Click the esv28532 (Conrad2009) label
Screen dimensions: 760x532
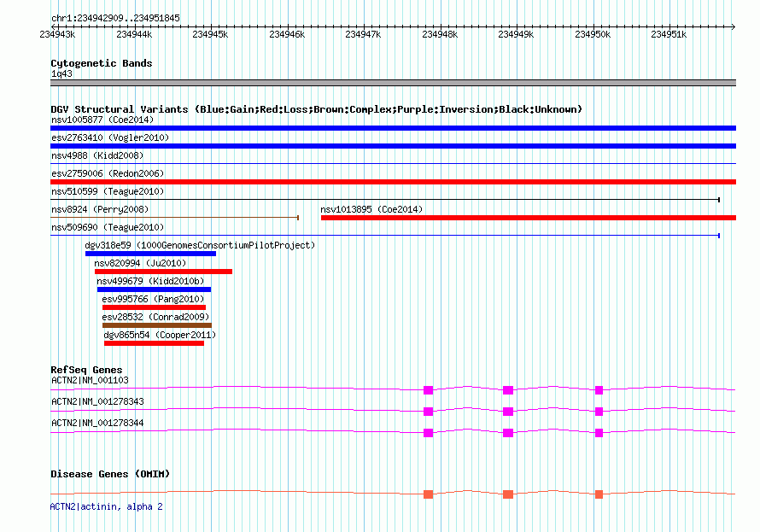[x=155, y=317]
